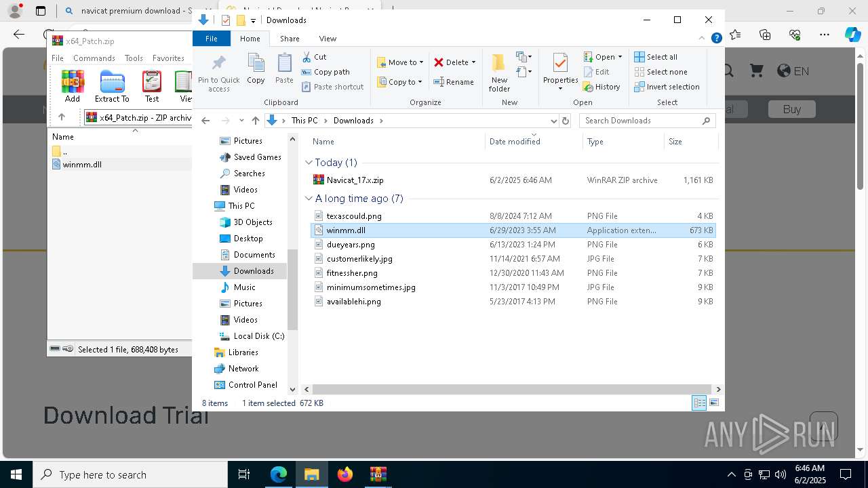Go up a level in WinRAR window
This screenshot has height=488, width=868.
click(62, 117)
